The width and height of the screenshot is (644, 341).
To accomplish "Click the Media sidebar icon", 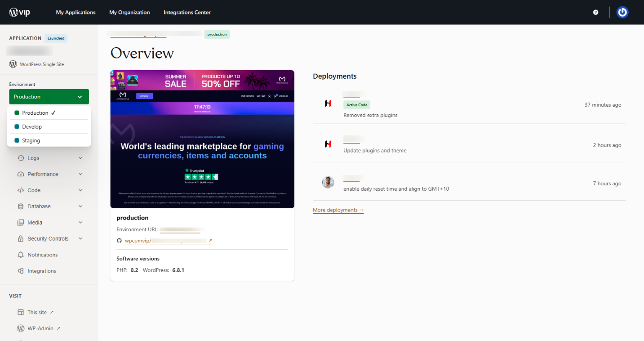I will [x=21, y=222].
